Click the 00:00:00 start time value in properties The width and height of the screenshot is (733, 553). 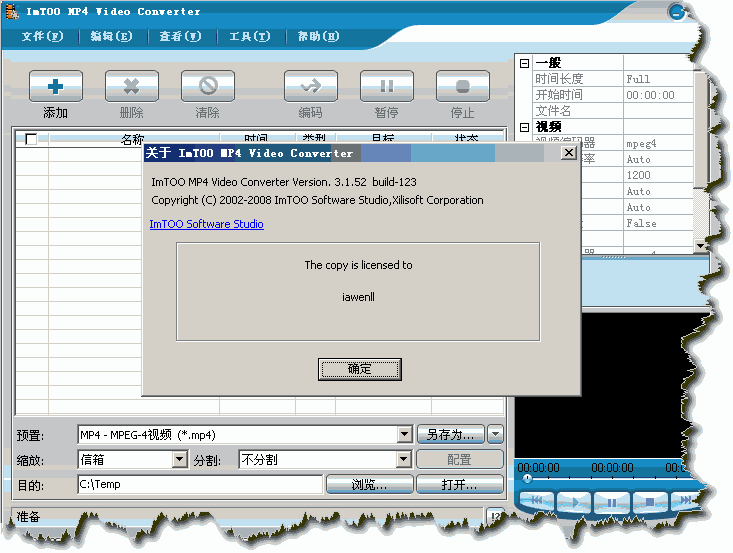[x=650, y=95]
